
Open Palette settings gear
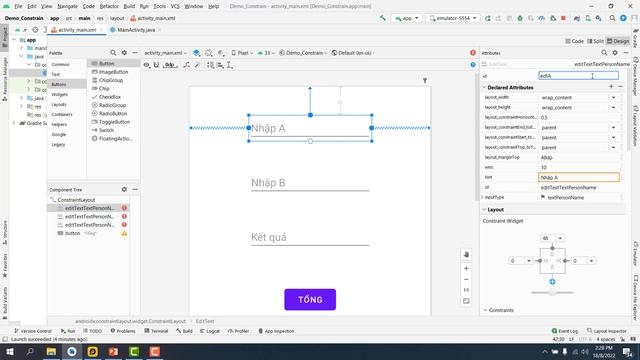coord(124,53)
